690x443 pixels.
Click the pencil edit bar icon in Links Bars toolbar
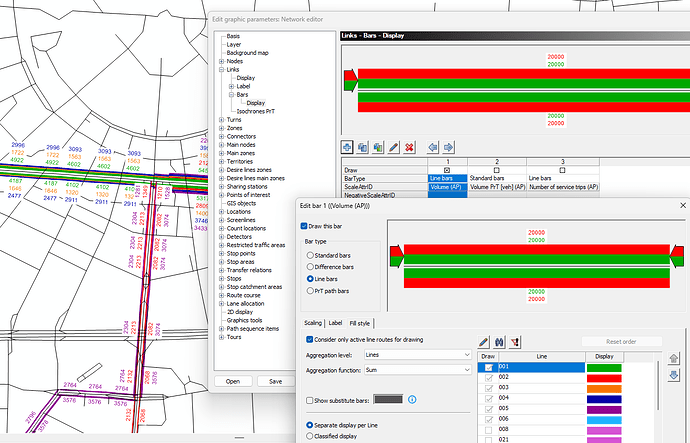click(x=394, y=147)
